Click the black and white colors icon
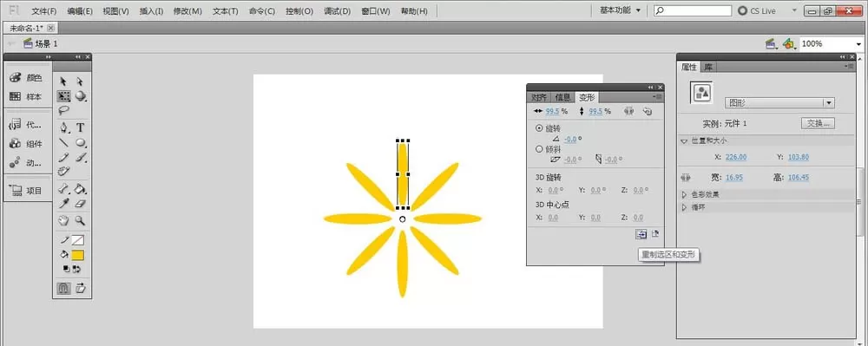This screenshot has width=868, height=346. pos(67,269)
